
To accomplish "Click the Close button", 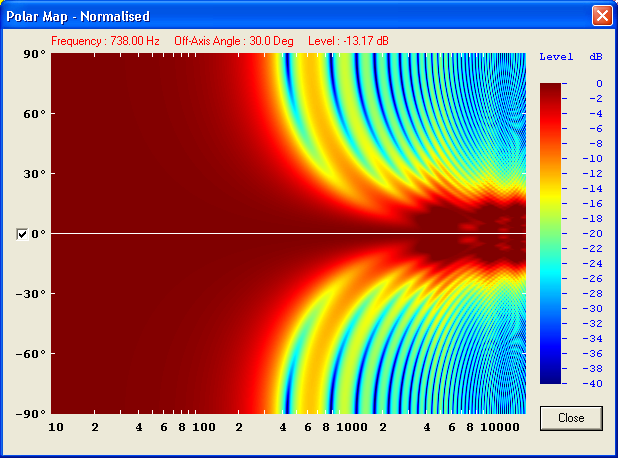I will click(571, 418).
